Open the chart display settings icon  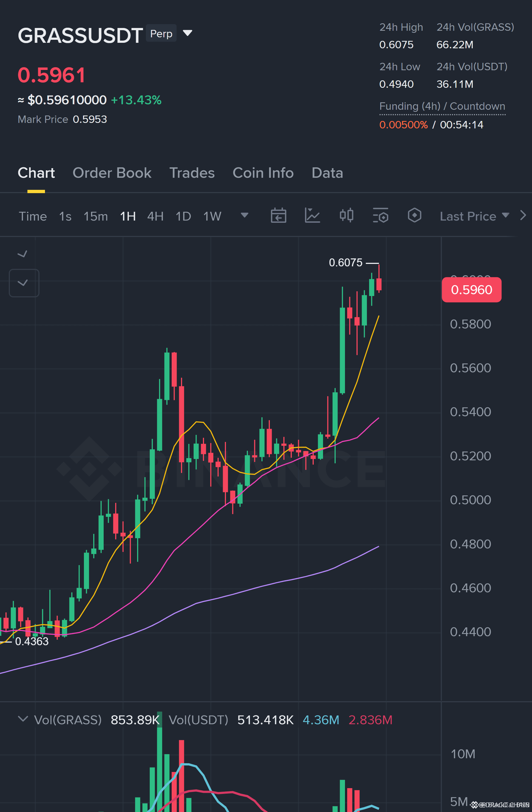[x=381, y=216]
